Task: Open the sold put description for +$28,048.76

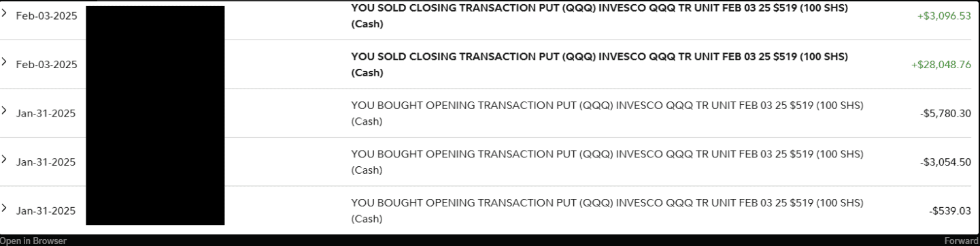Action: tap(599, 65)
